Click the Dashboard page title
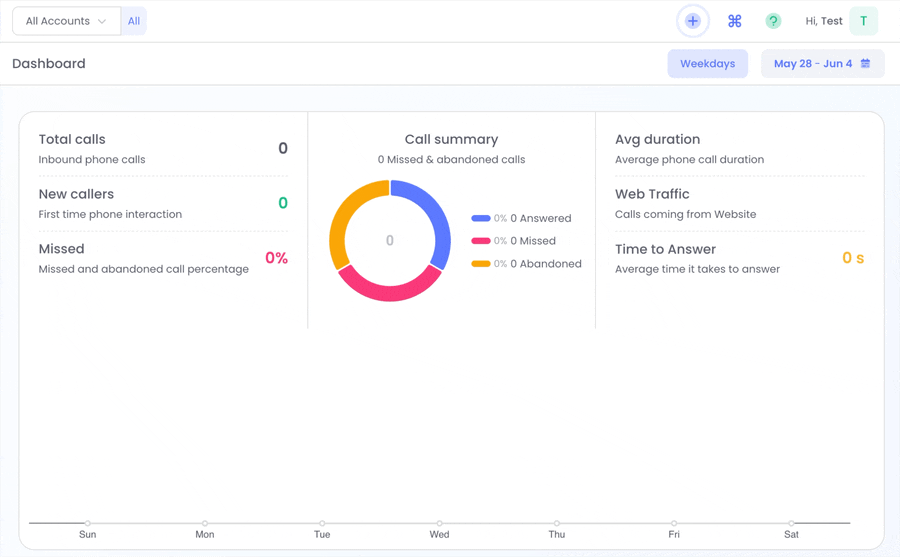This screenshot has height=557, width=900. coord(49,63)
